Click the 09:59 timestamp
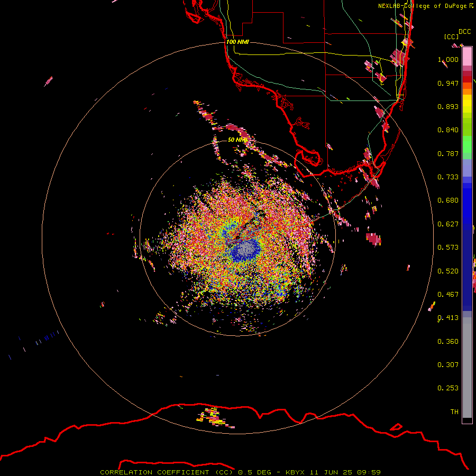The image size is (476, 476). pyautogui.click(x=369, y=472)
